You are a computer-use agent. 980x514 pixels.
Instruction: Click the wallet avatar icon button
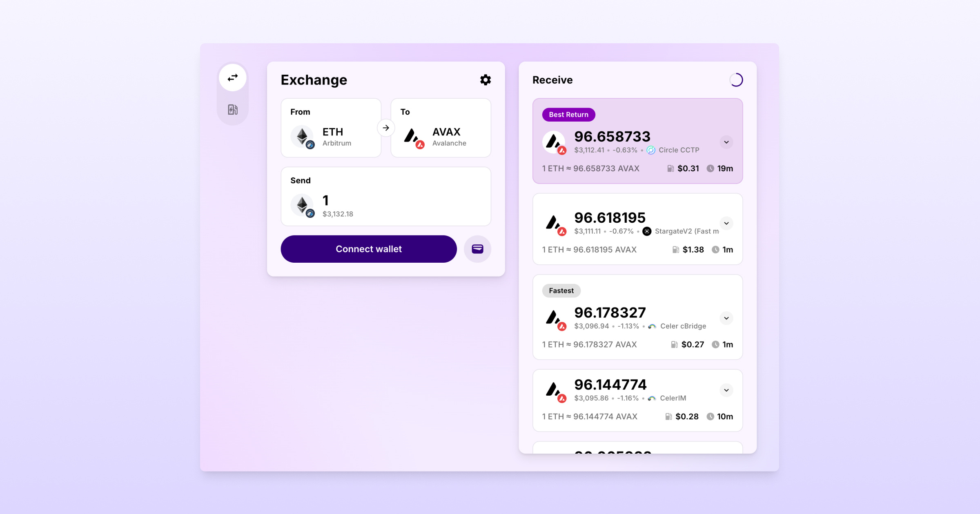tap(478, 248)
